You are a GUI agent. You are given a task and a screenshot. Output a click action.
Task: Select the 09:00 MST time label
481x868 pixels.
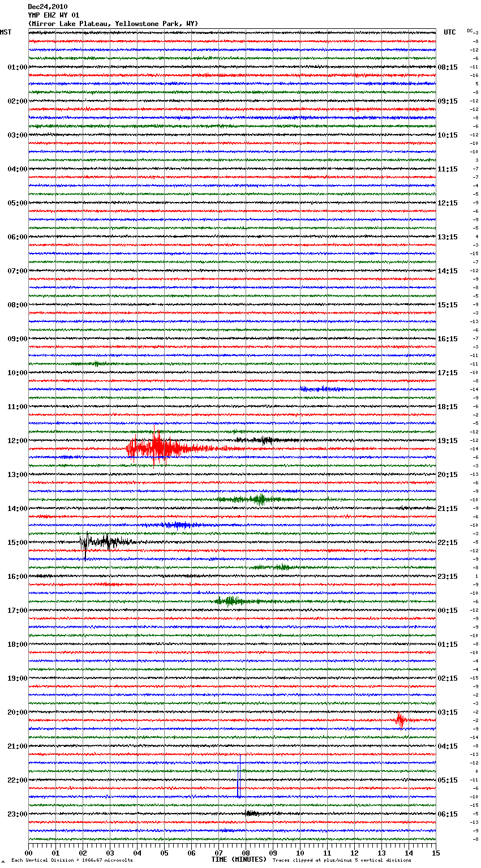pos(18,339)
